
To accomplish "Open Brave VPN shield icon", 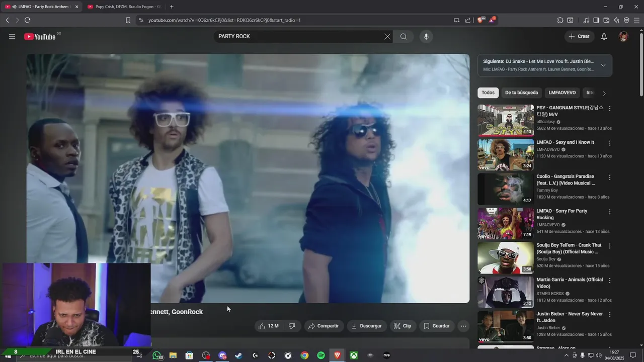I will coord(626,20).
